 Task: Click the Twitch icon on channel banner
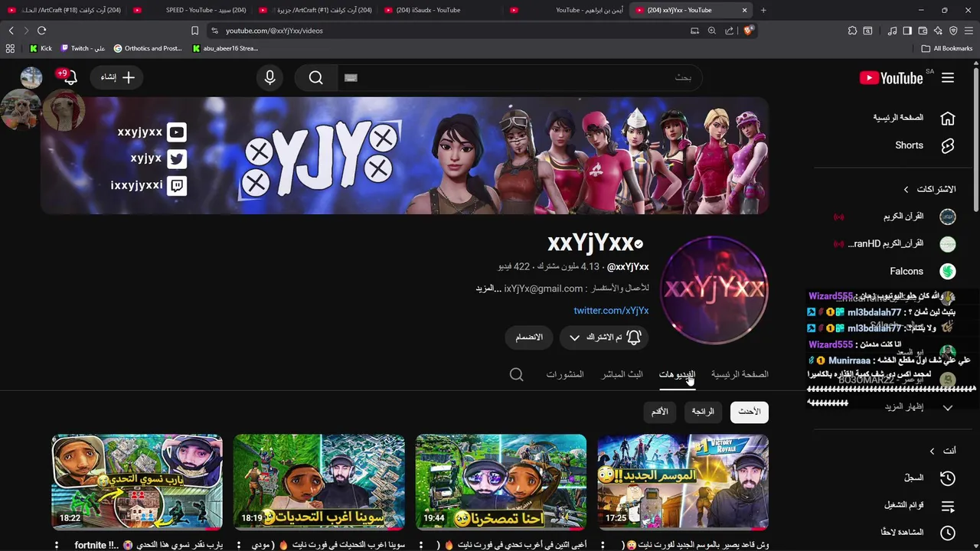click(x=177, y=185)
